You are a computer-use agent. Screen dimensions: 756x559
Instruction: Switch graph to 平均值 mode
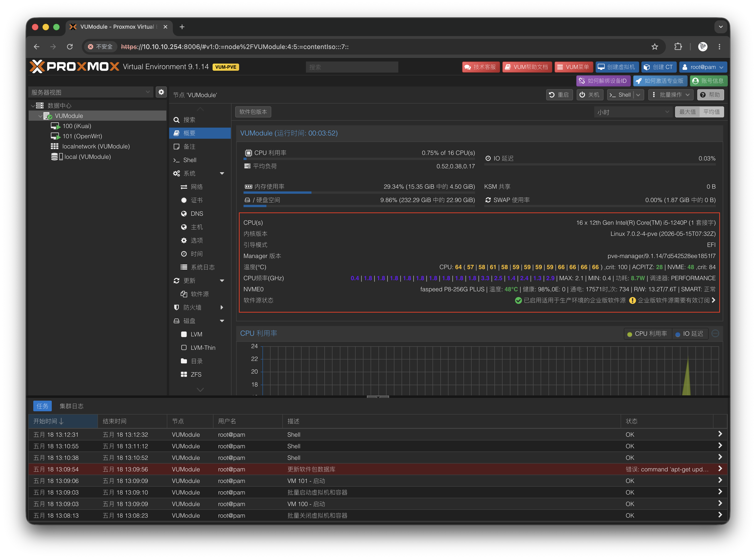click(x=712, y=112)
